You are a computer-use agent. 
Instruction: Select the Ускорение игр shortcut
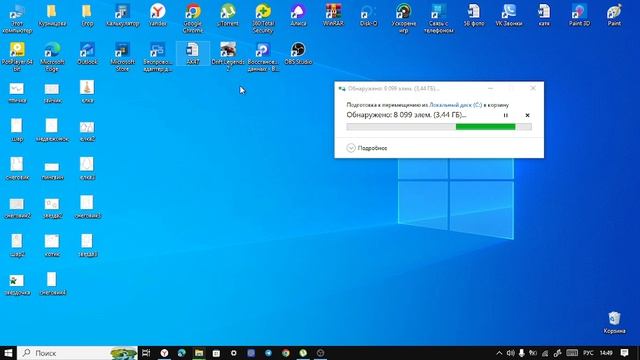pyautogui.click(x=403, y=18)
